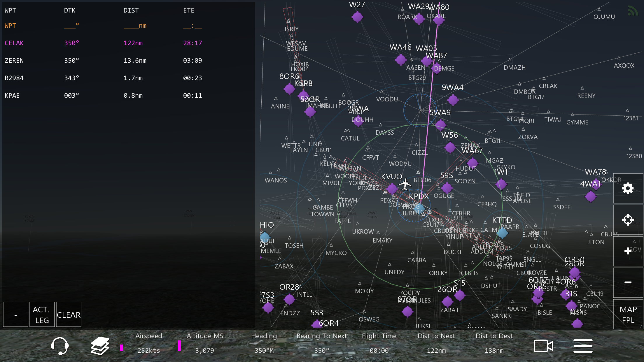
Task: Open map layers stack icon
Action: pos(100,346)
